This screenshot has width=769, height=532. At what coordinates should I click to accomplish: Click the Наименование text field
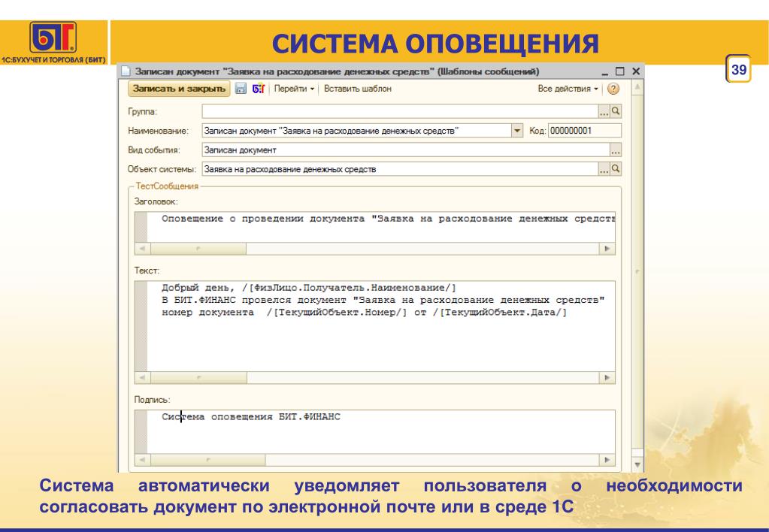356,131
